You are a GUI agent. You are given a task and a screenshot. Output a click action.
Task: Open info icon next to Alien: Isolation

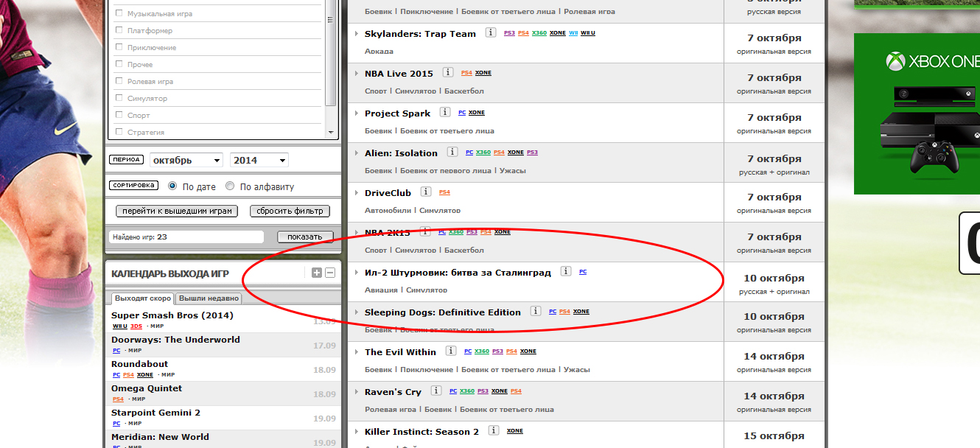(452, 153)
